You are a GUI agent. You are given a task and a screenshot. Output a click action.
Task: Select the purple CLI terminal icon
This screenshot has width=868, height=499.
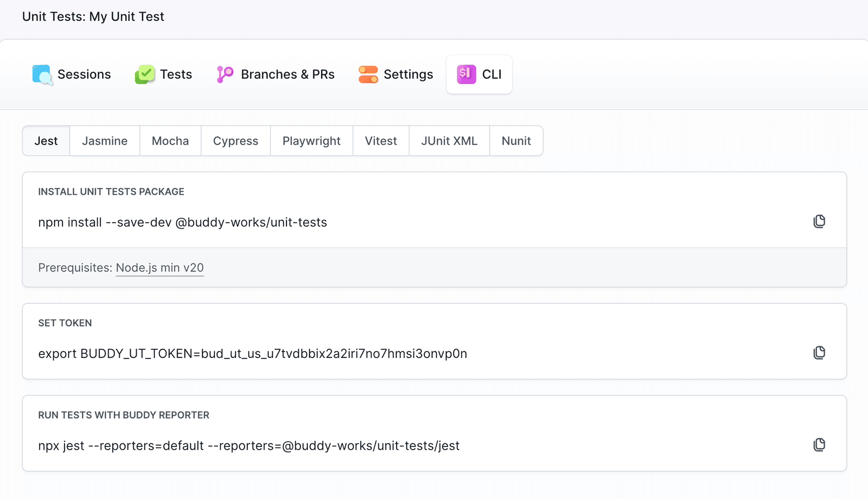coord(465,74)
